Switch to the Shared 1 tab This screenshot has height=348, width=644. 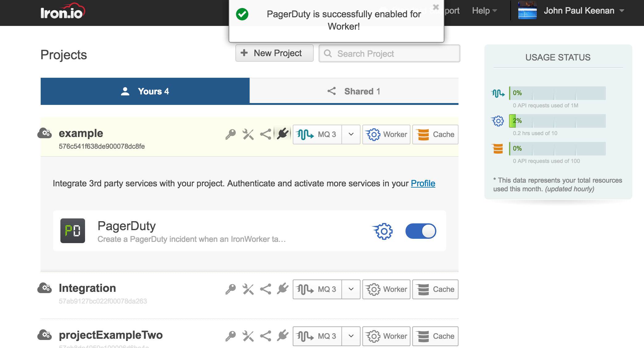pyautogui.click(x=354, y=91)
